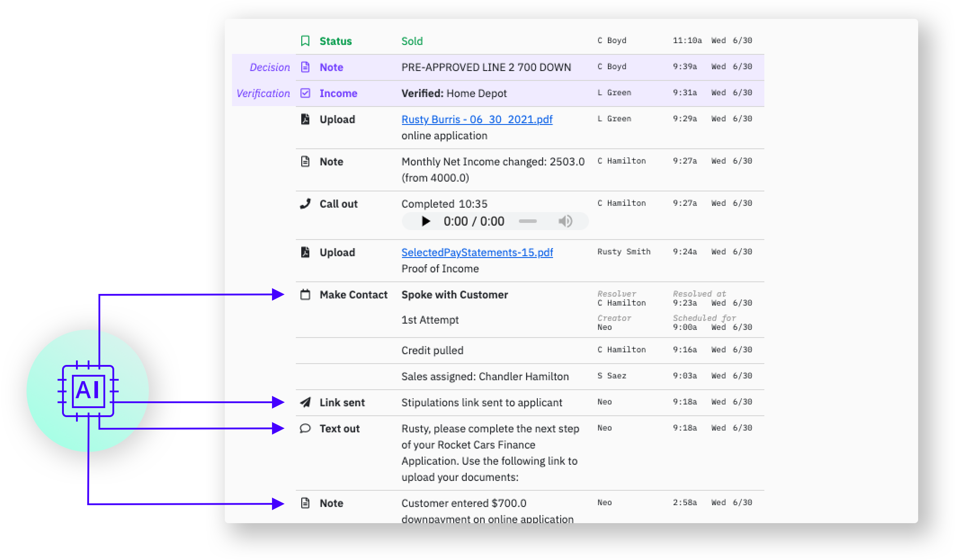Toggle the Income verified checkbox icon

click(x=305, y=93)
